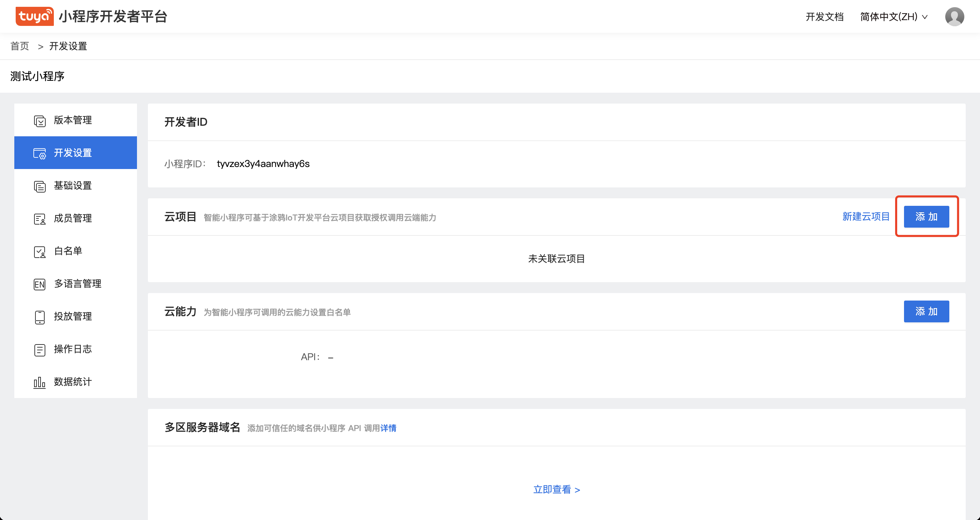
Task: Open the 版本管理 menu item
Action: [75, 120]
